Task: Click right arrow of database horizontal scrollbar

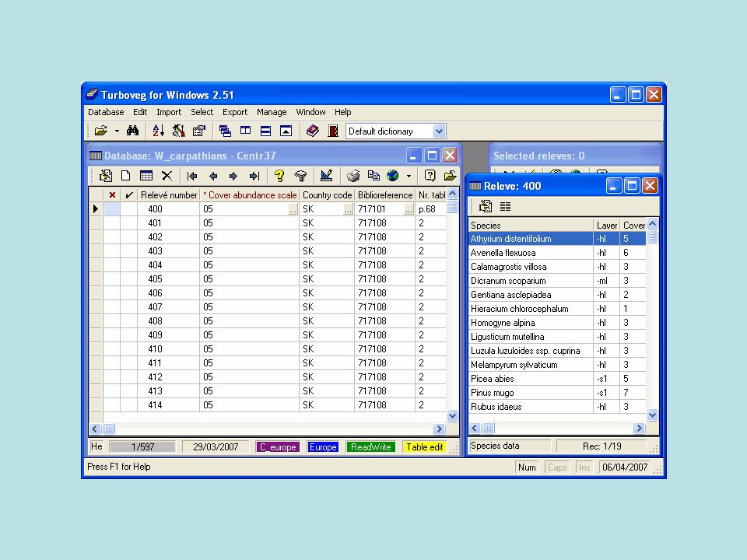Action: pos(439,429)
